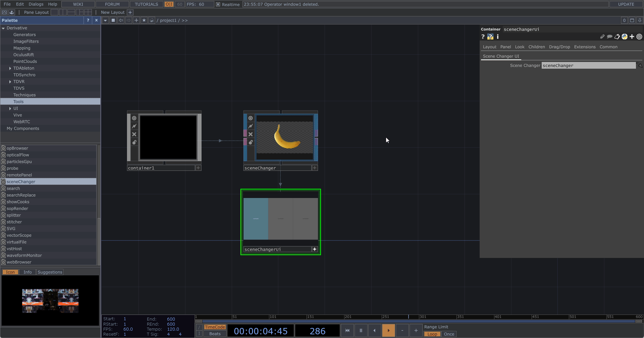This screenshot has width=644, height=338.
Task: Click the bookmark star icon in network bar
Action: click(144, 20)
